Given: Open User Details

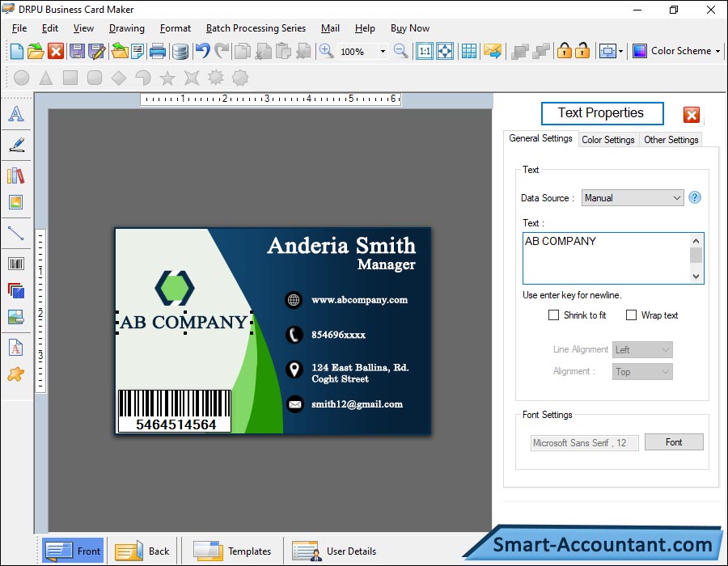Looking at the screenshot, I should tap(334, 551).
